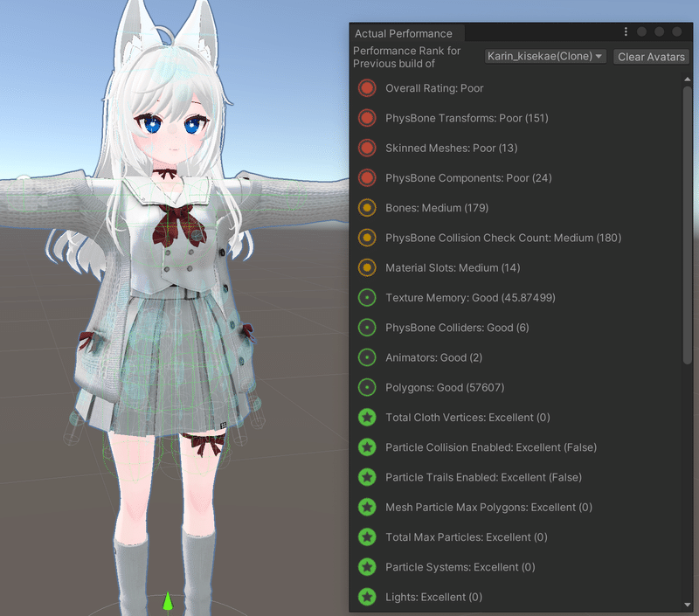Click the Bones: Medium yellow rating icon
The image size is (699, 616).
click(x=368, y=208)
